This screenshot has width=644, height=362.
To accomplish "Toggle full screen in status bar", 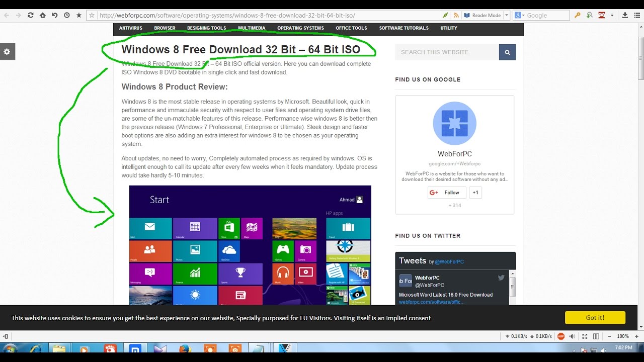I will (x=585, y=336).
